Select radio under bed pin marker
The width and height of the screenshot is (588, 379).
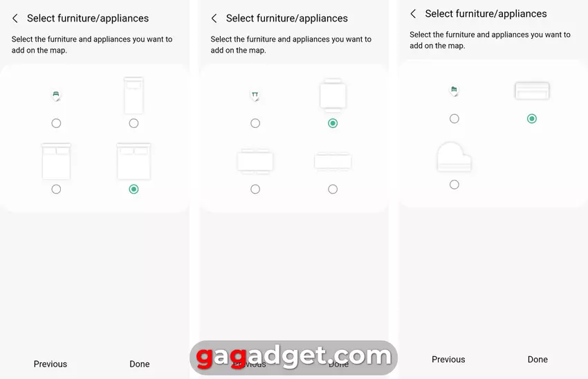pos(56,123)
